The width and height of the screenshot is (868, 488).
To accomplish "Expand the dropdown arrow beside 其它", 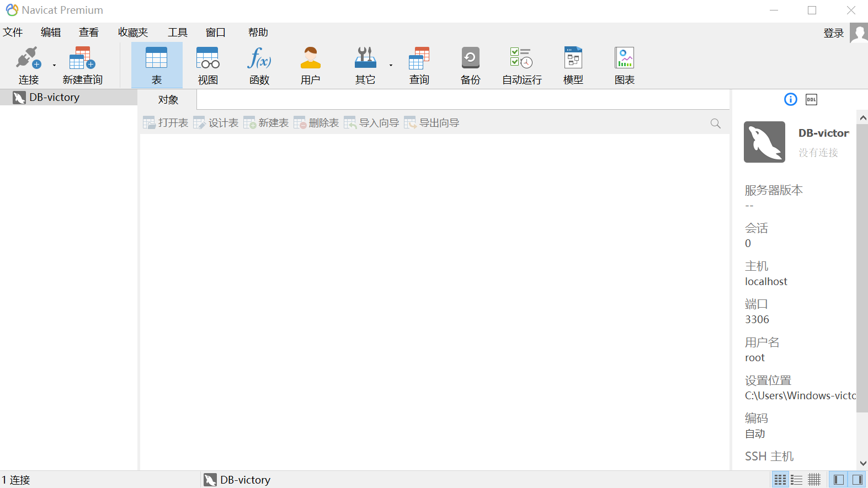I will tap(391, 66).
